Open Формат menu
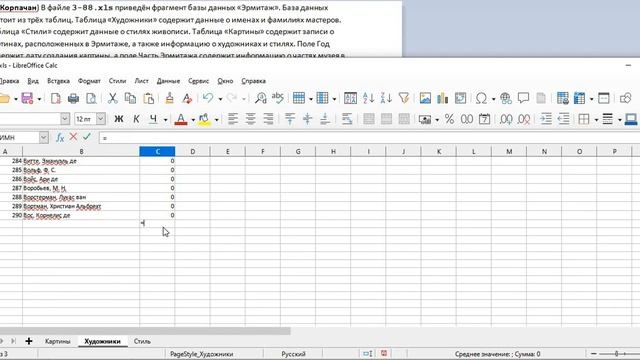640x360 pixels. pos(89,81)
